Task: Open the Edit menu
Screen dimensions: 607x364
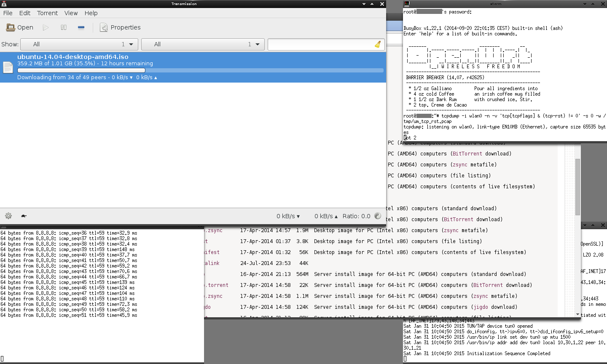Action: pyautogui.click(x=25, y=13)
